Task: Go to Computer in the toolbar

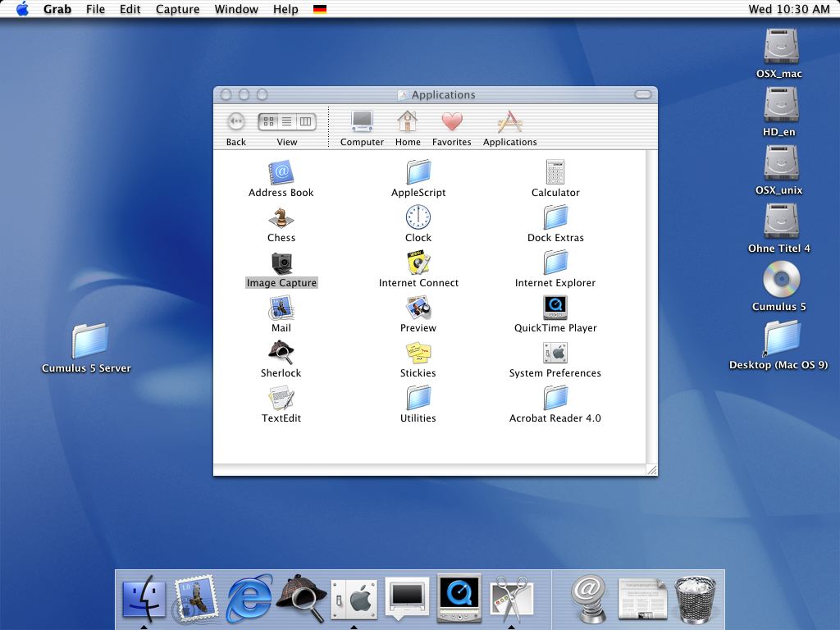Action: coord(362,127)
